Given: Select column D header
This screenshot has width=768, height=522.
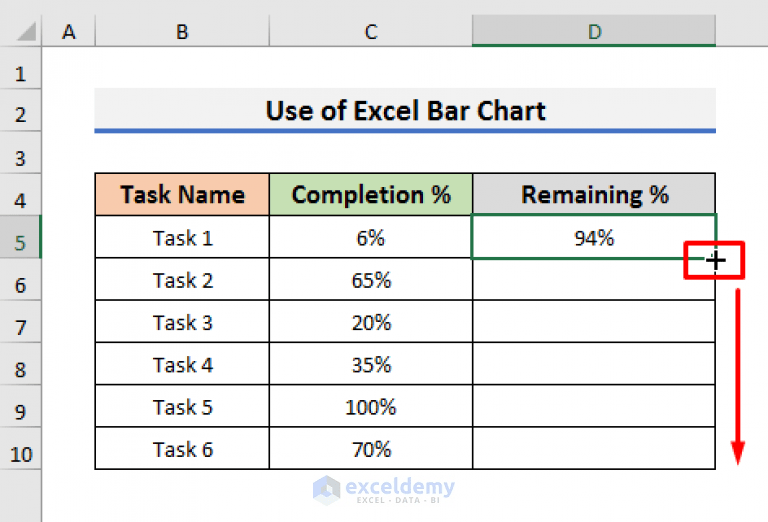Looking at the screenshot, I should click(x=594, y=32).
